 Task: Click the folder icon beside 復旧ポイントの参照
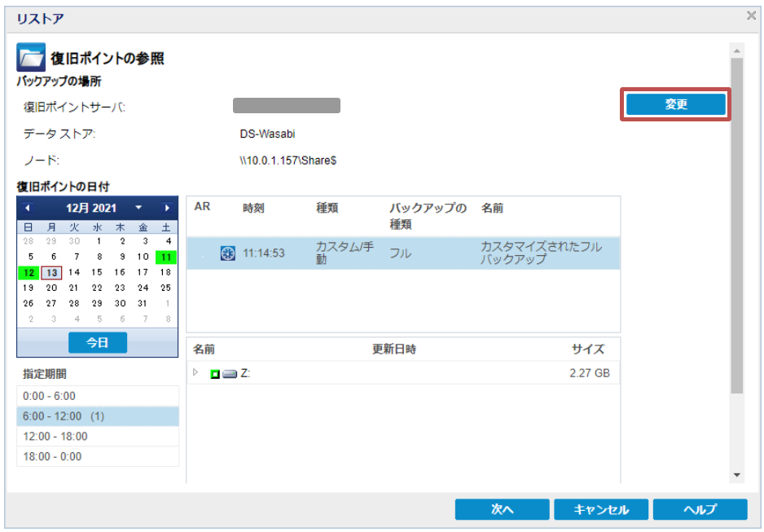[31, 58]
